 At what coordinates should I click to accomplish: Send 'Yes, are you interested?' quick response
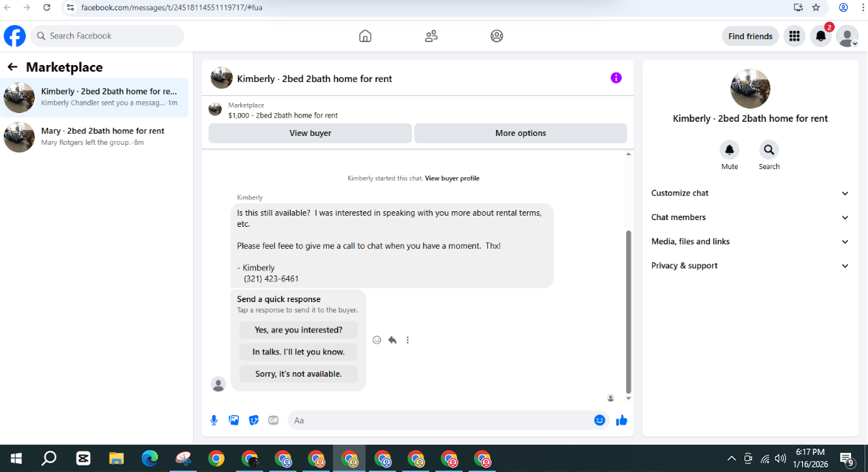click(x=299, y=329)
